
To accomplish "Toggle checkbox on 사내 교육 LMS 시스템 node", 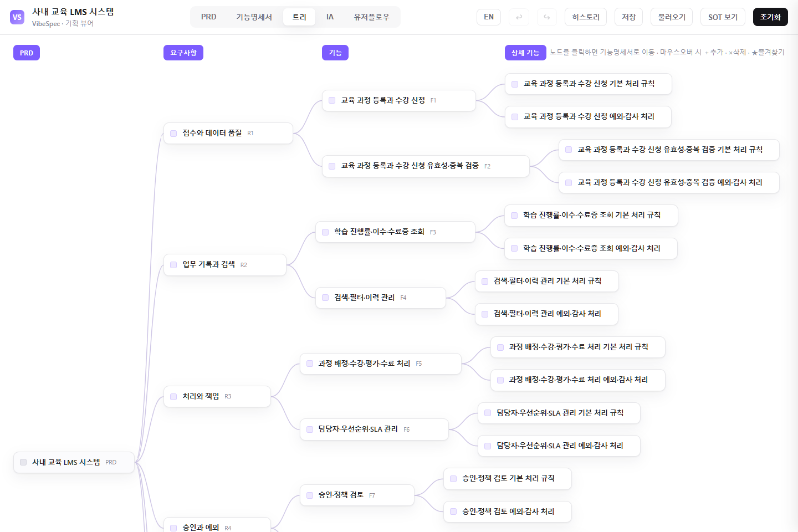I will point(23,462).
